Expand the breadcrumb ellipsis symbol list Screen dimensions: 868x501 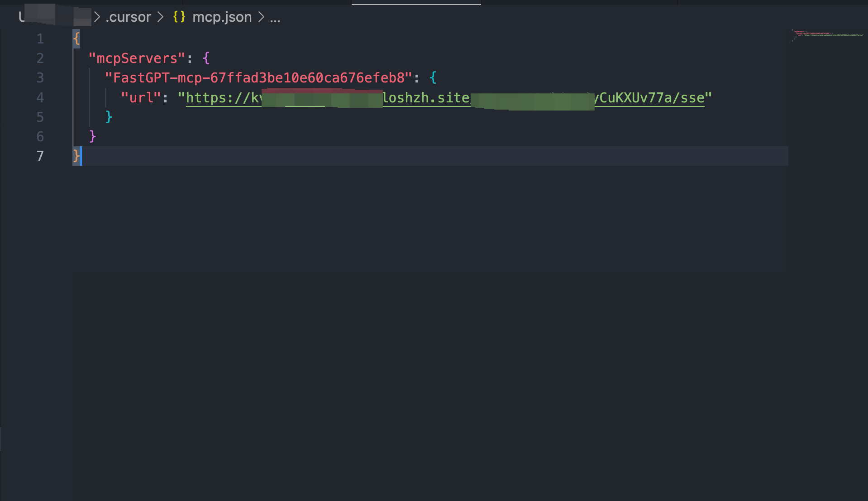[x=275, y=17]
